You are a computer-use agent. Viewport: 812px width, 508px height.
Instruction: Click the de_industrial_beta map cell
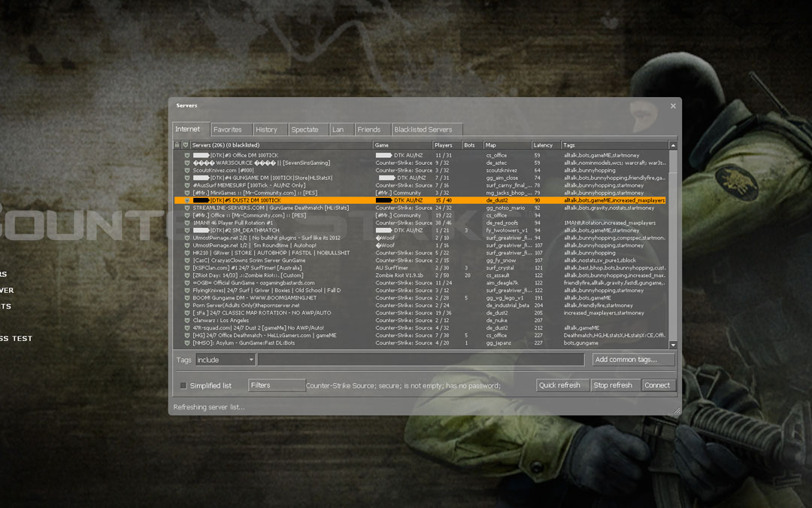[x=507, y=306]
